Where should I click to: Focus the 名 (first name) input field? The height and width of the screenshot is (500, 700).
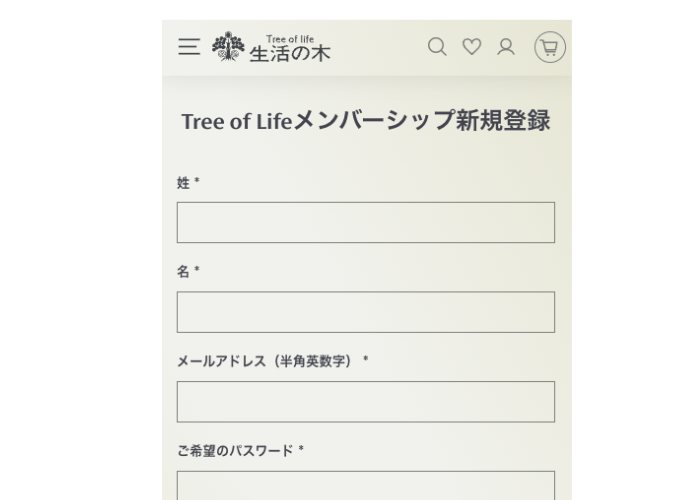(365, 312)
